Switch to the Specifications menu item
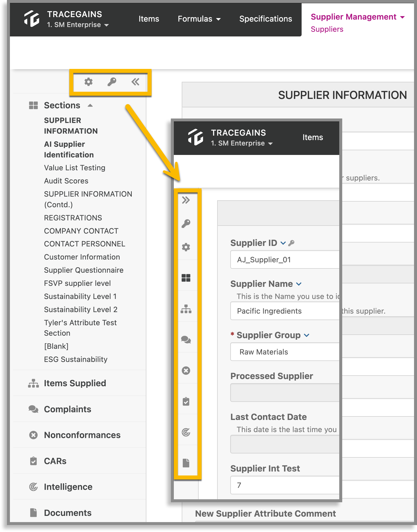Image resolution: width=417 pixels, height=532 pixels. 265,19
